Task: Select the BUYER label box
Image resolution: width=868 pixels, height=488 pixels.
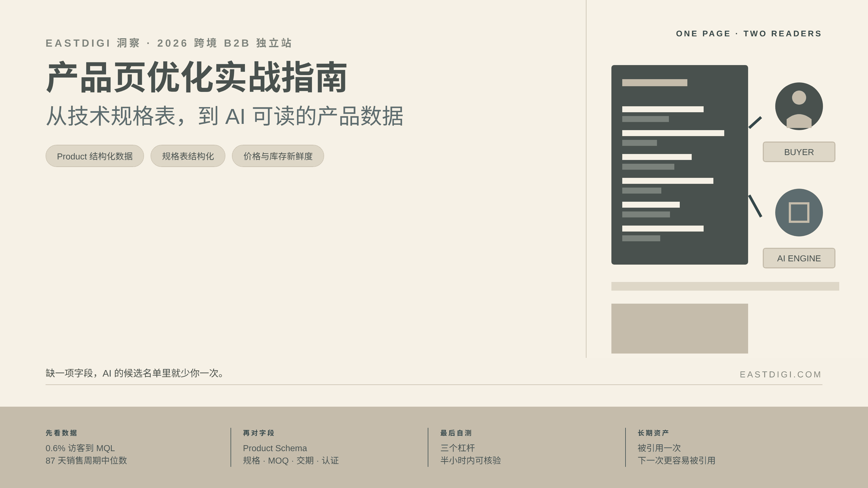Action: (799, 152)
